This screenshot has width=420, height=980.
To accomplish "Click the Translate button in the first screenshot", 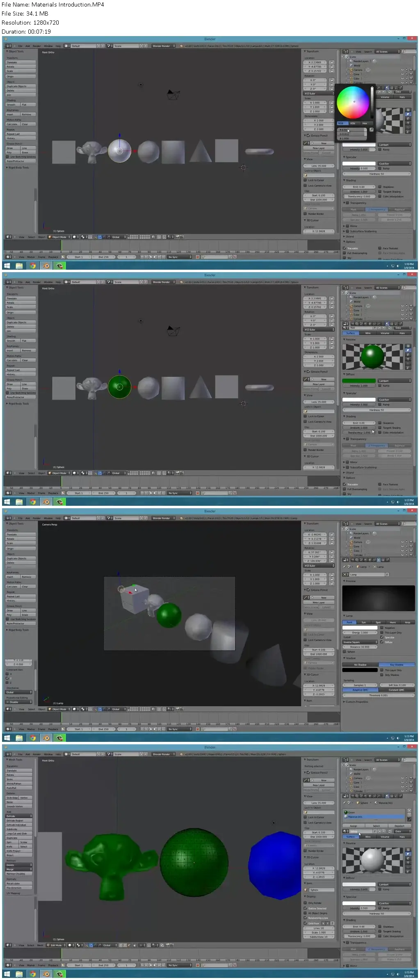I will point(21,62).
